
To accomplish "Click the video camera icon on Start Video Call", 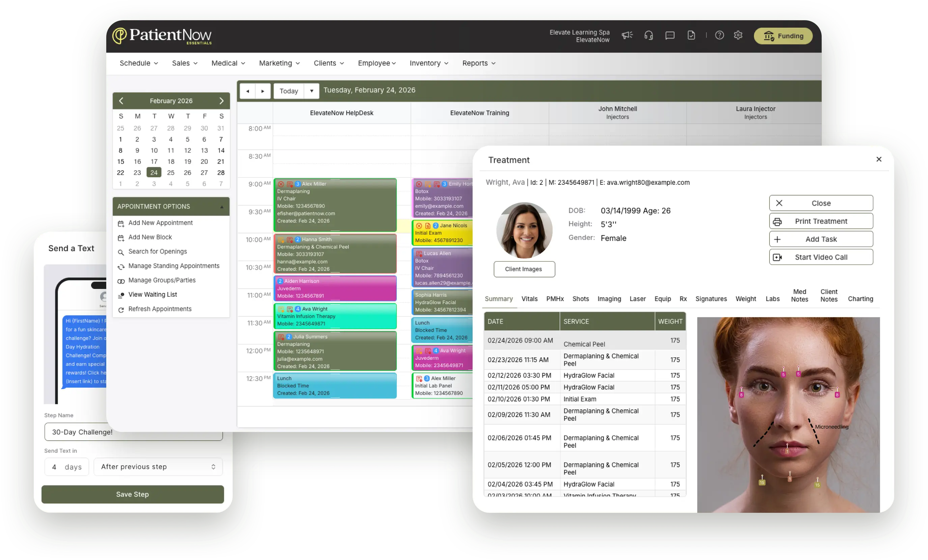I will (x=777, y=258).
